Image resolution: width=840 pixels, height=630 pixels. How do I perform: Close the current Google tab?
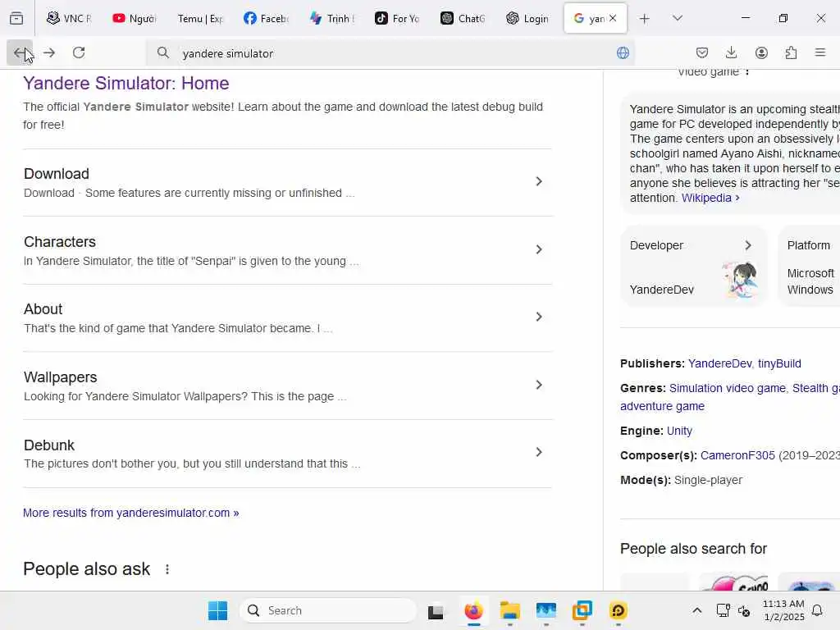coord(613,18)
